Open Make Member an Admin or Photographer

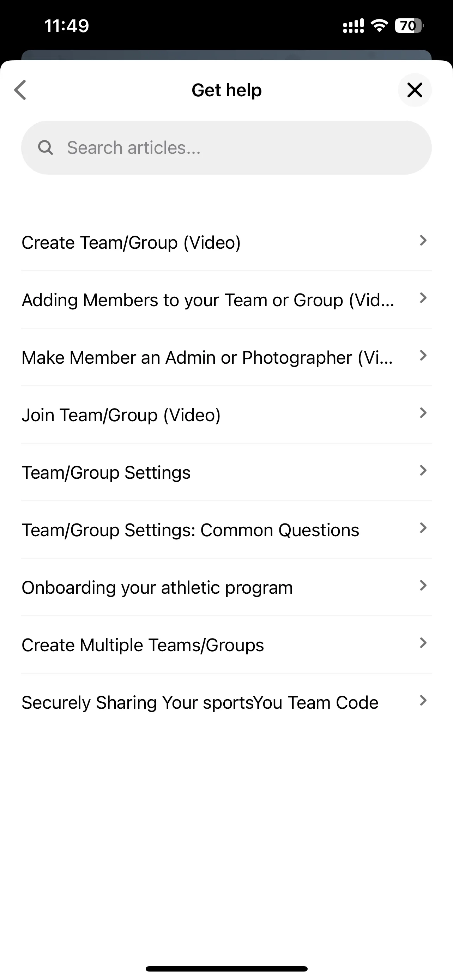(226, 357)
